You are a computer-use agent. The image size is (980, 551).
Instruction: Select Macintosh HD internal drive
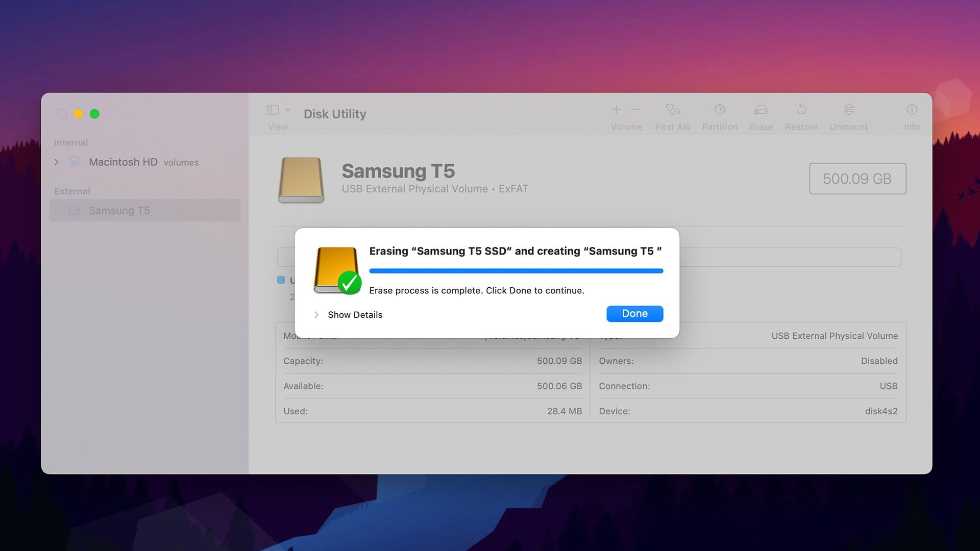(x=125, y=162)
